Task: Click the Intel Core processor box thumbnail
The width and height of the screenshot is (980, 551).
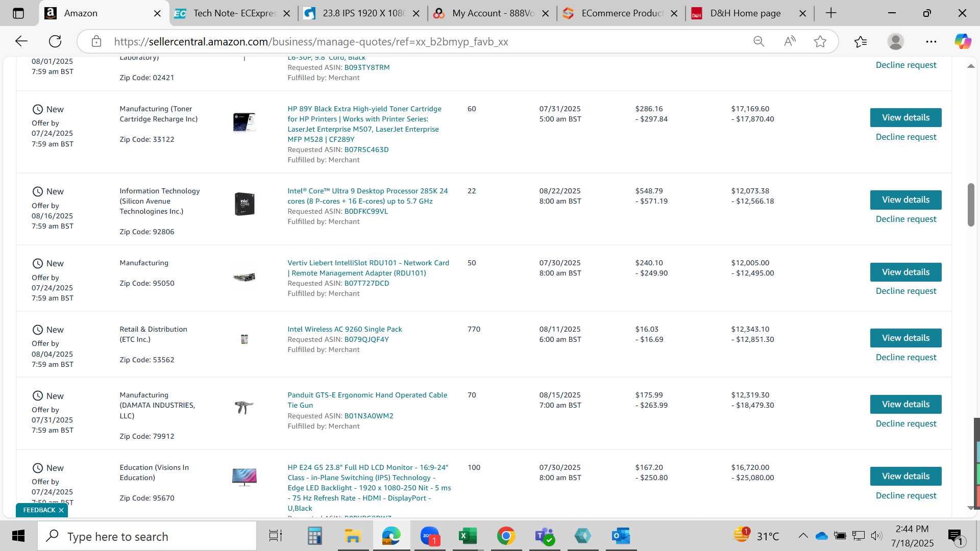Action: point(244,204)
